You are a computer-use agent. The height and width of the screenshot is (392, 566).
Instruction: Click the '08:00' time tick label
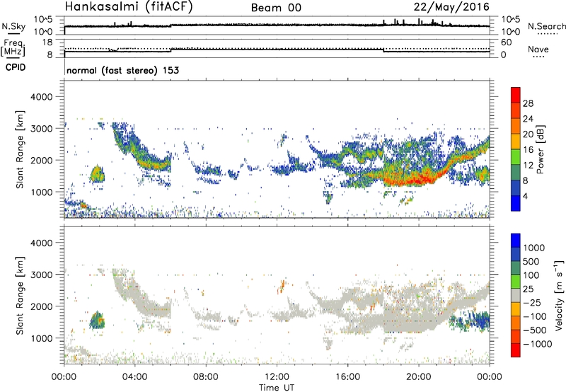click(206, 377)
